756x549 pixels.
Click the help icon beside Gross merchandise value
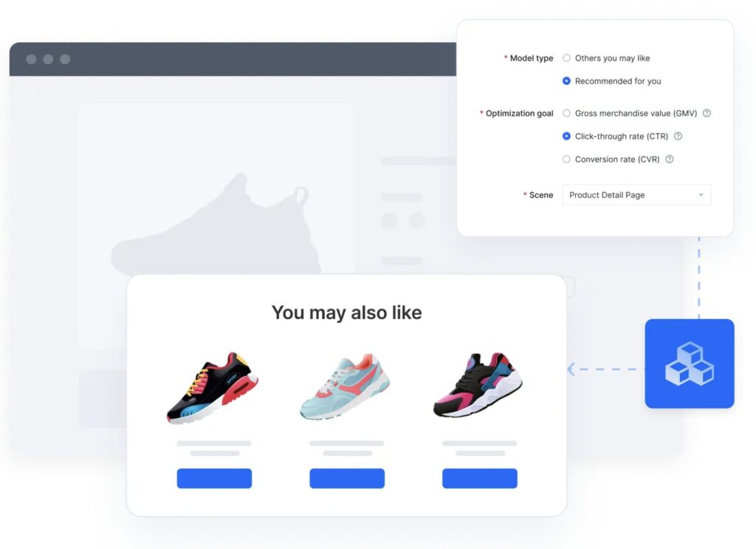click(707, 113)
